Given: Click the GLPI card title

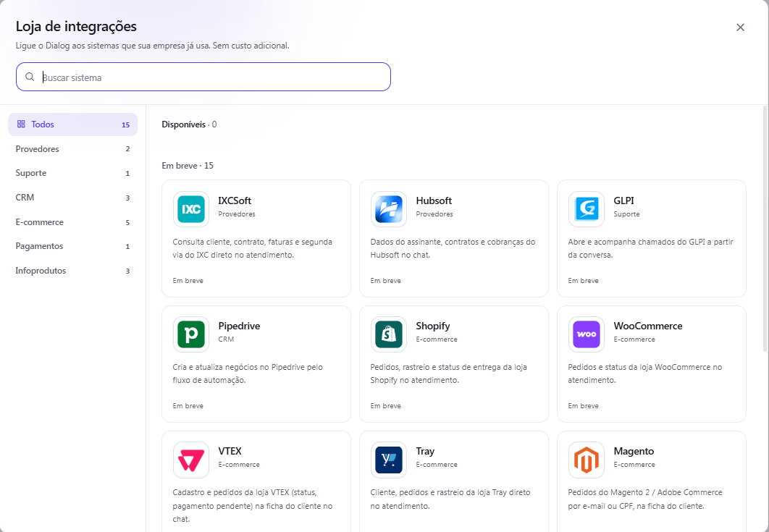Looking at the screenshot, I should tap(624, 200).
